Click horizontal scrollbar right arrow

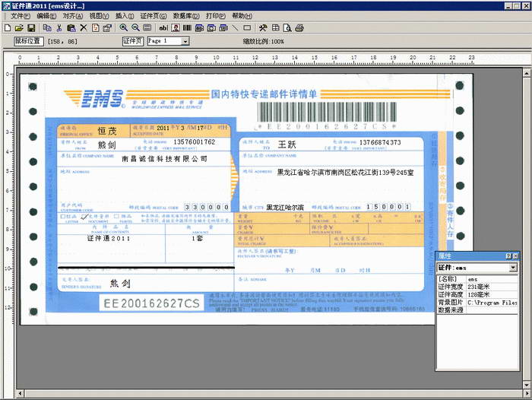(527, 394)
